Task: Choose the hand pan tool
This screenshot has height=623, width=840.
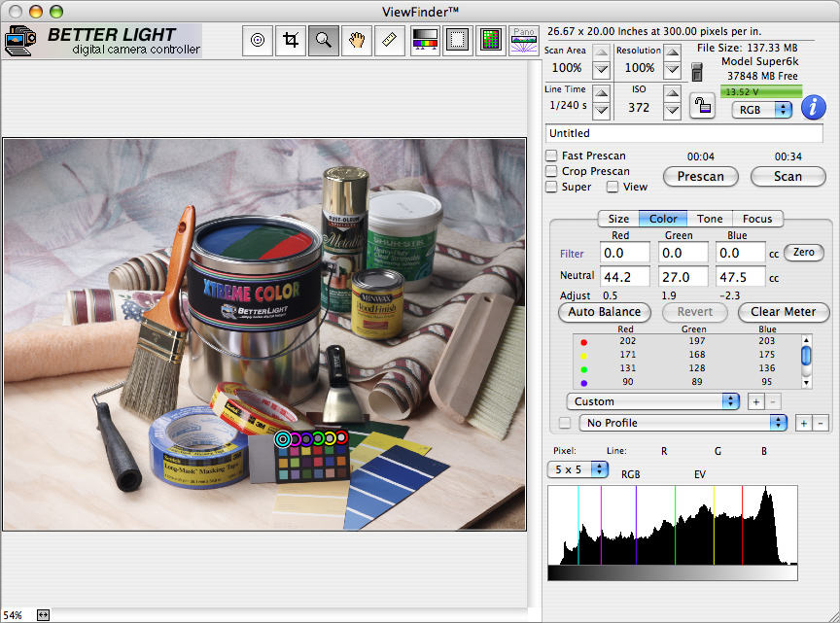Action: (x=357, y=41)
